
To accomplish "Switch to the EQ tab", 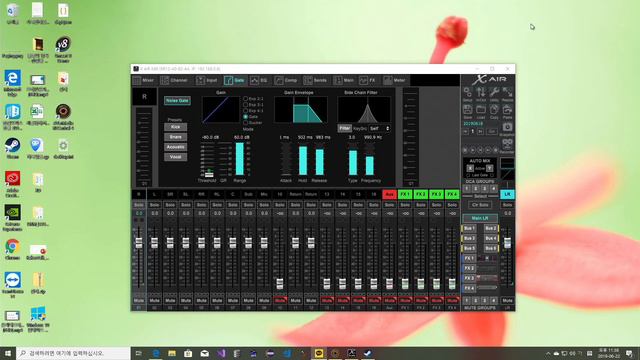I will point(259,80).
